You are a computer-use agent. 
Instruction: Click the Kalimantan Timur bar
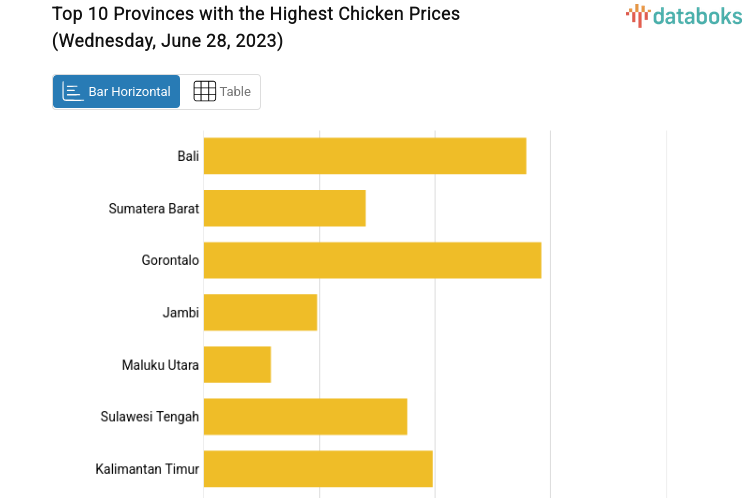318,468
